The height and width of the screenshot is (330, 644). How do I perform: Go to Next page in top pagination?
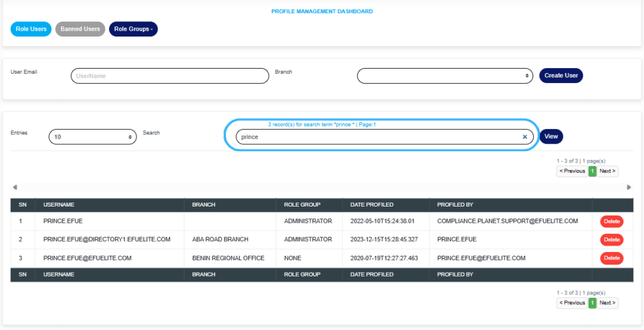tap(607, 171)
